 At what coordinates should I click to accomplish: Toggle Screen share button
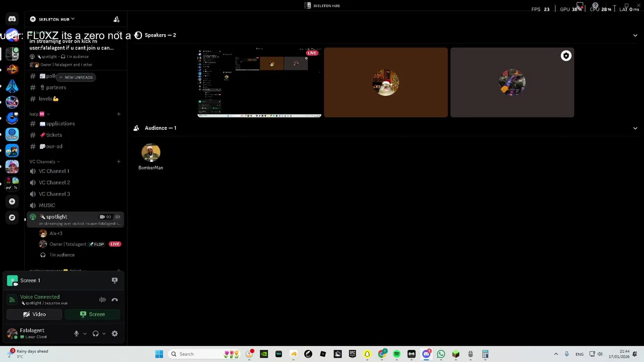coord(93,314)
